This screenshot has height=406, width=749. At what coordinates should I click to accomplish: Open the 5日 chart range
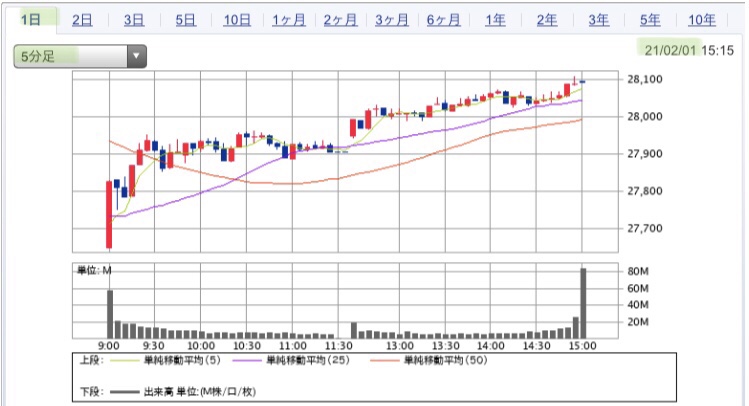[185, 20]
